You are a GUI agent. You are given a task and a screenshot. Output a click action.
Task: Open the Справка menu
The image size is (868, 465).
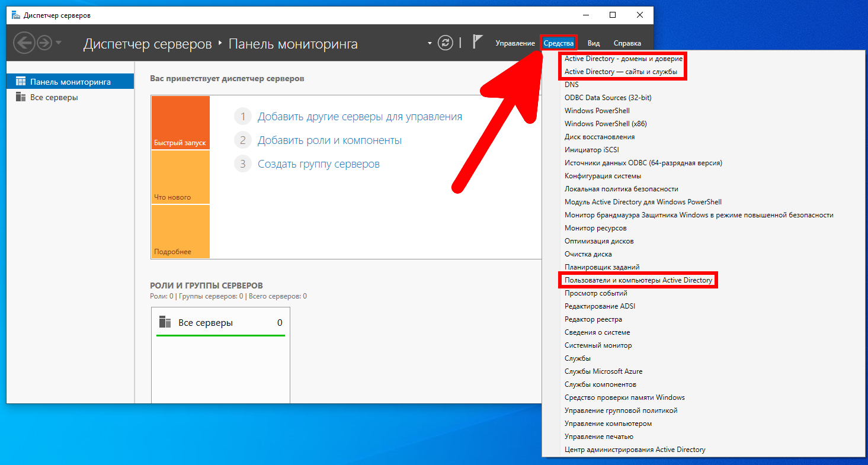[x=627, y=43]
